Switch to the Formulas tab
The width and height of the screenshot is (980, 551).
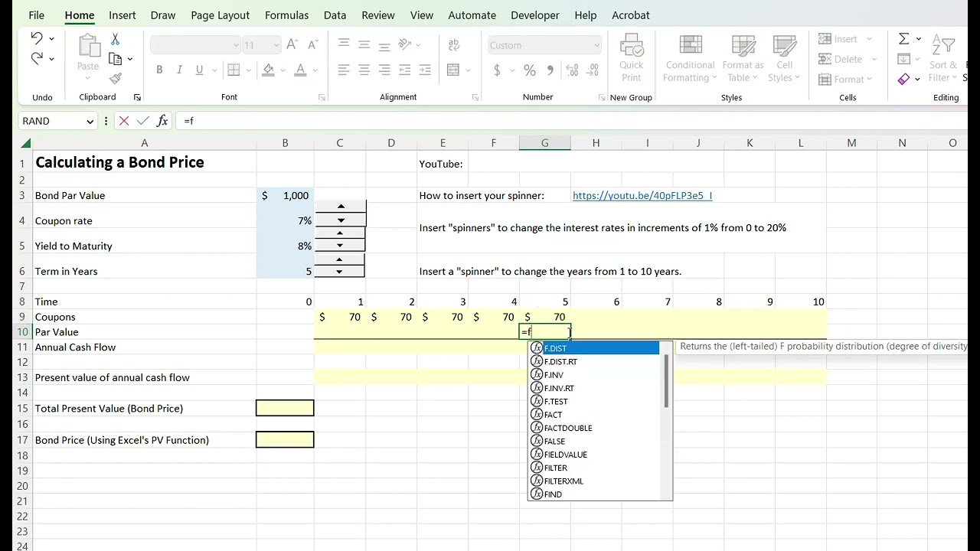click(286, 15)
